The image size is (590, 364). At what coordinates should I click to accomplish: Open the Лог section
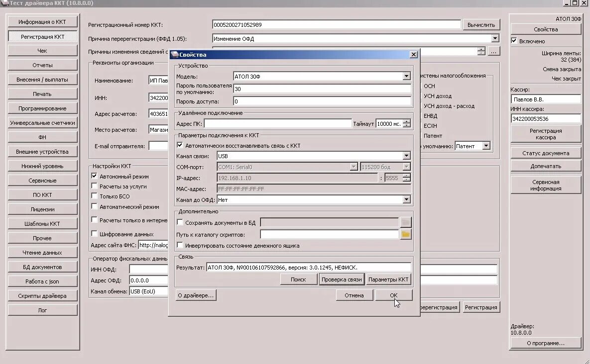click(x=42, y=310)
